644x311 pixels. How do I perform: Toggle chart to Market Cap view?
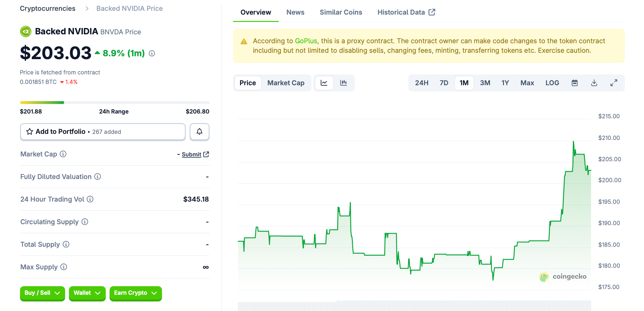tap(285, 83)
